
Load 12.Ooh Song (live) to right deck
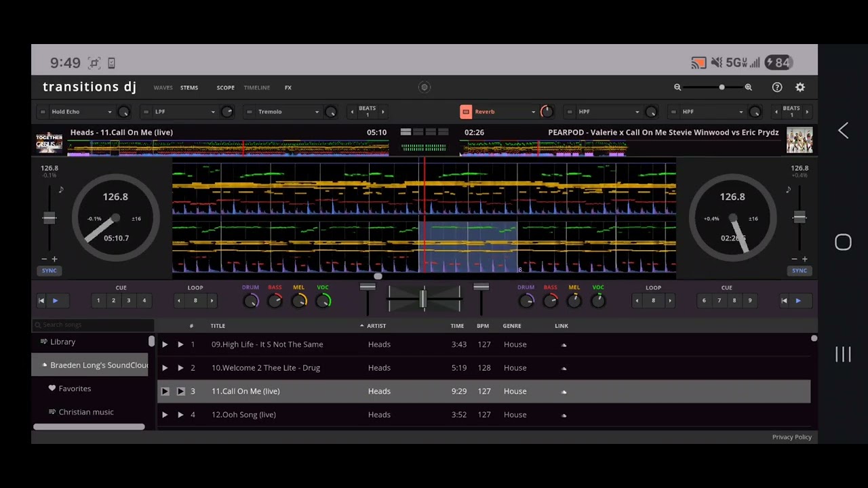[180, 415]
